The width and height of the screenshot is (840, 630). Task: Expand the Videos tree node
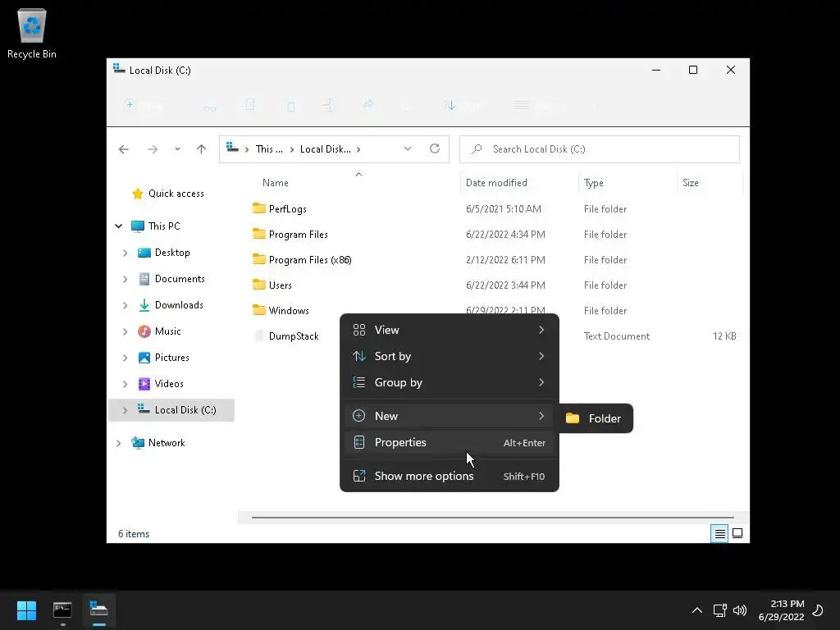[x=125, y=384]
